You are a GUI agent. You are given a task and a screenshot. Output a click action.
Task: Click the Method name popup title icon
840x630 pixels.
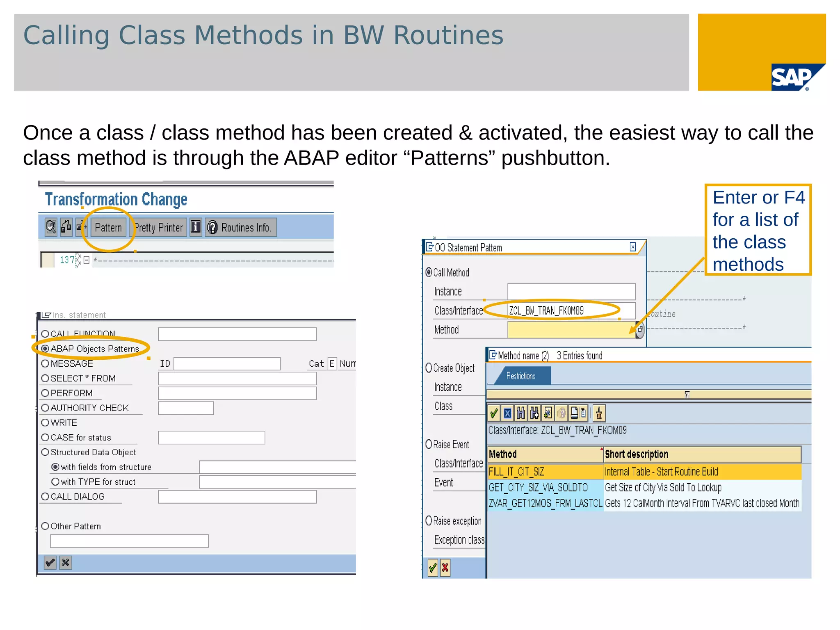493,355
